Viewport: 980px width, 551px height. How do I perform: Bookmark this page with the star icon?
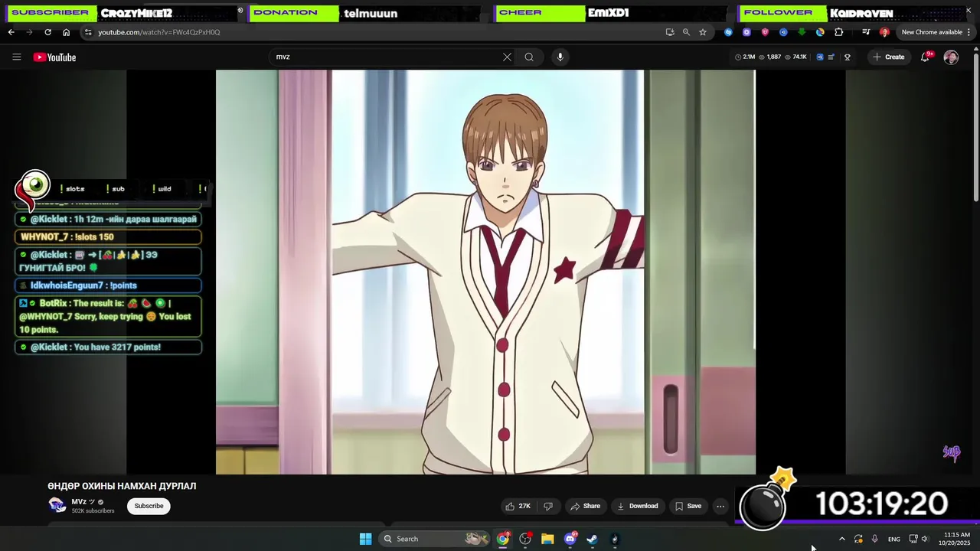[703, 32]
